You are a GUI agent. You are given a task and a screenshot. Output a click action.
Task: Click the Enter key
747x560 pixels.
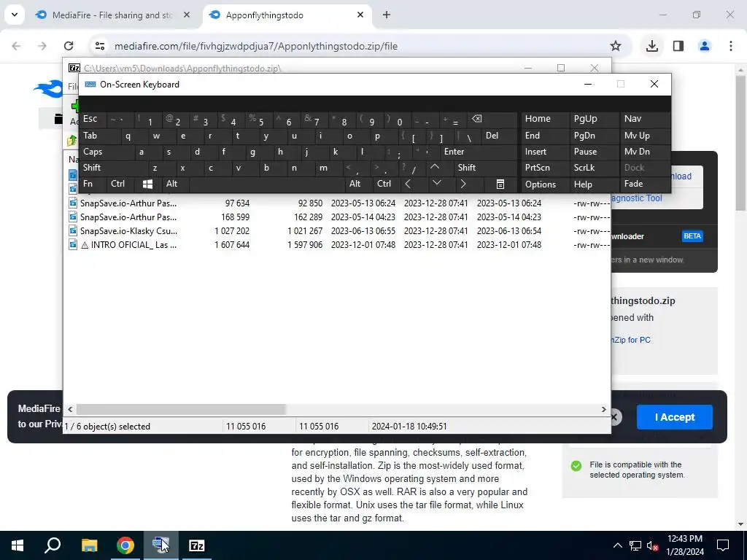[x=478, y=152]
